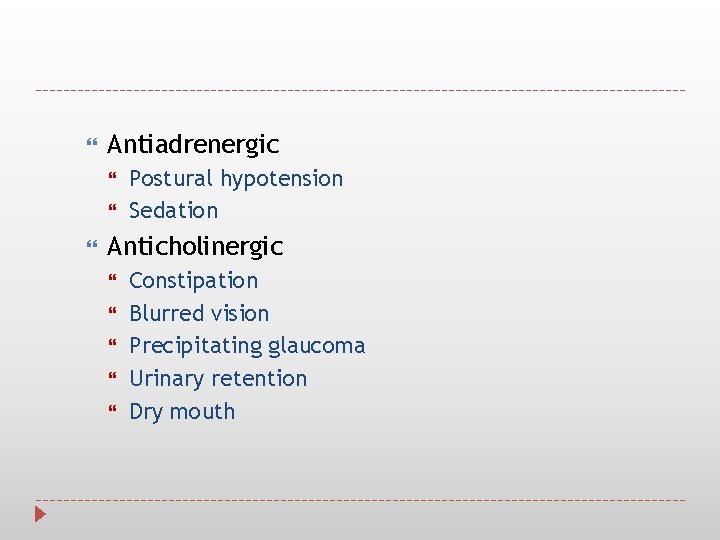Viewport: 720px width, 540px height.
Task: Click the red triangle play marker
Action: 40,515
